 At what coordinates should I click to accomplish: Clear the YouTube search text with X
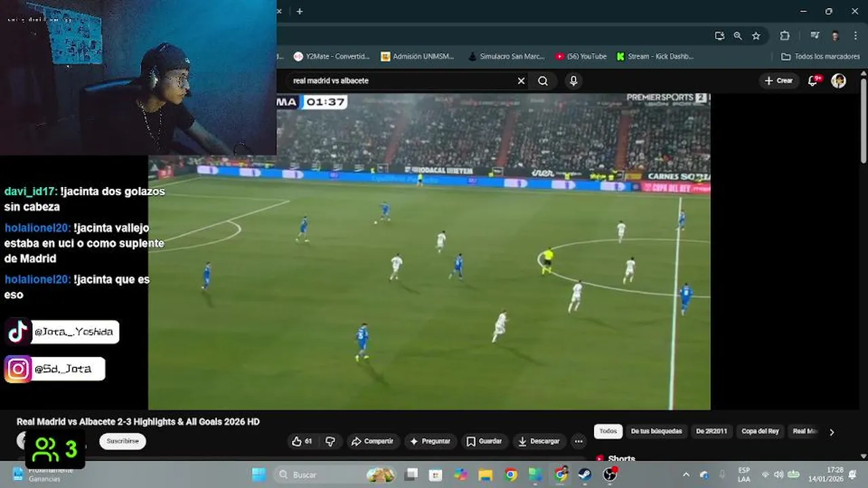[521, 81]
